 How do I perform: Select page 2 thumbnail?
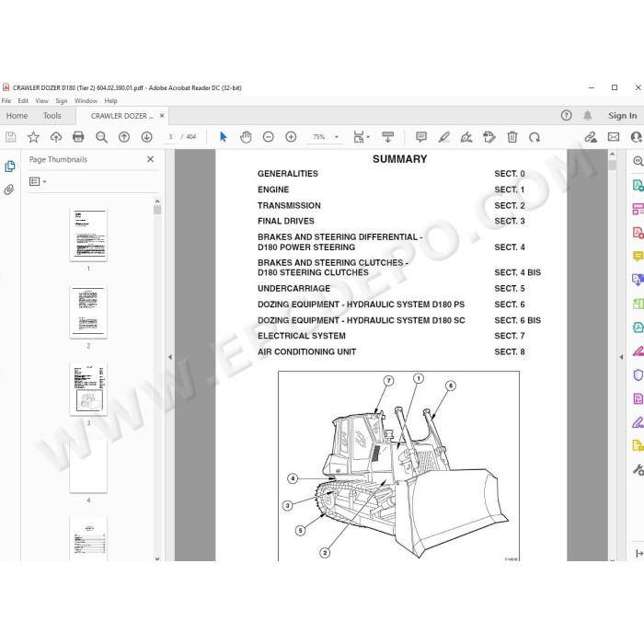pos(88,312)
